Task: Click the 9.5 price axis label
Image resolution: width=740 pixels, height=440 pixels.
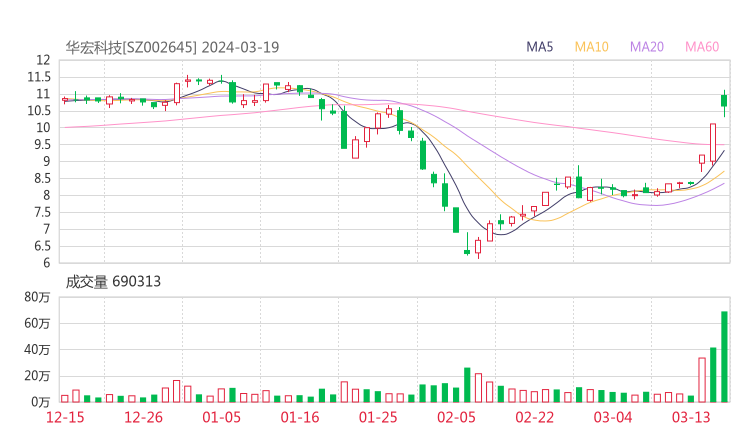Action: [42, 144]
